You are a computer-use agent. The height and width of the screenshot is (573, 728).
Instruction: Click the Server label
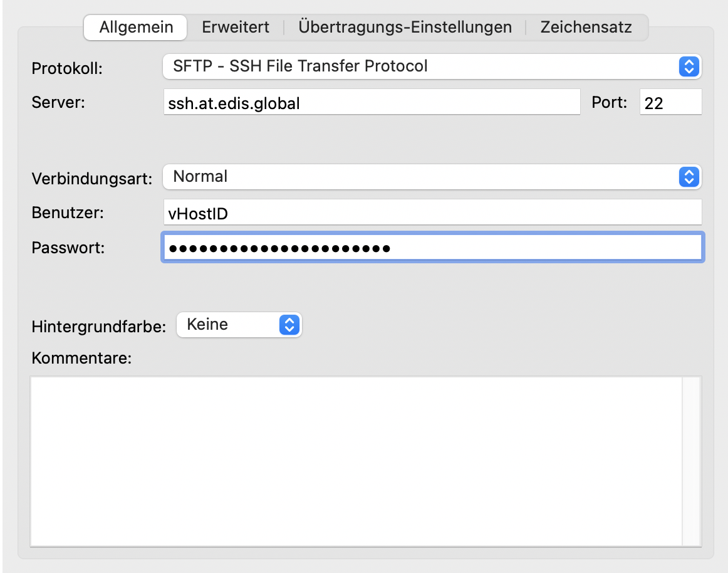click(58, 102)
